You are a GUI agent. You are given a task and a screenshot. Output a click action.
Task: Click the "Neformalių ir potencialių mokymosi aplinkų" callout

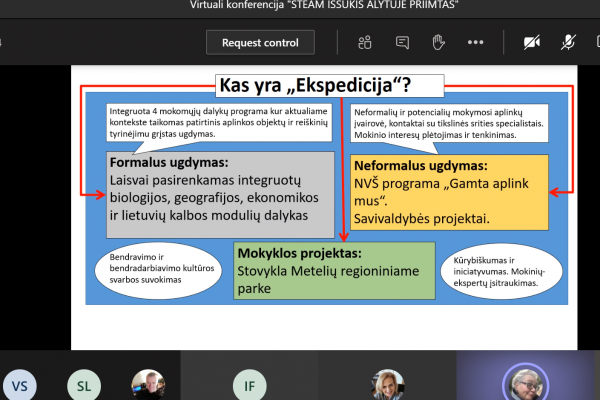449,123
